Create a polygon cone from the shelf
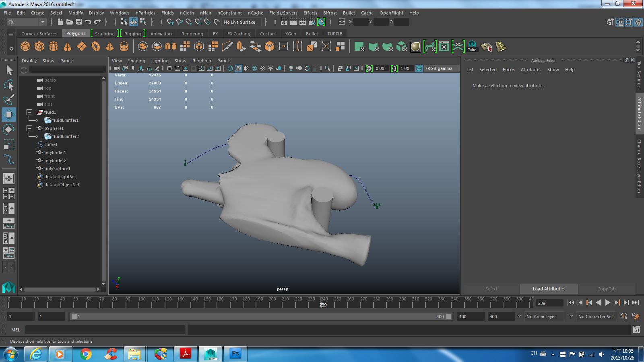Screen dimensions: 644x362 [67, 46]
